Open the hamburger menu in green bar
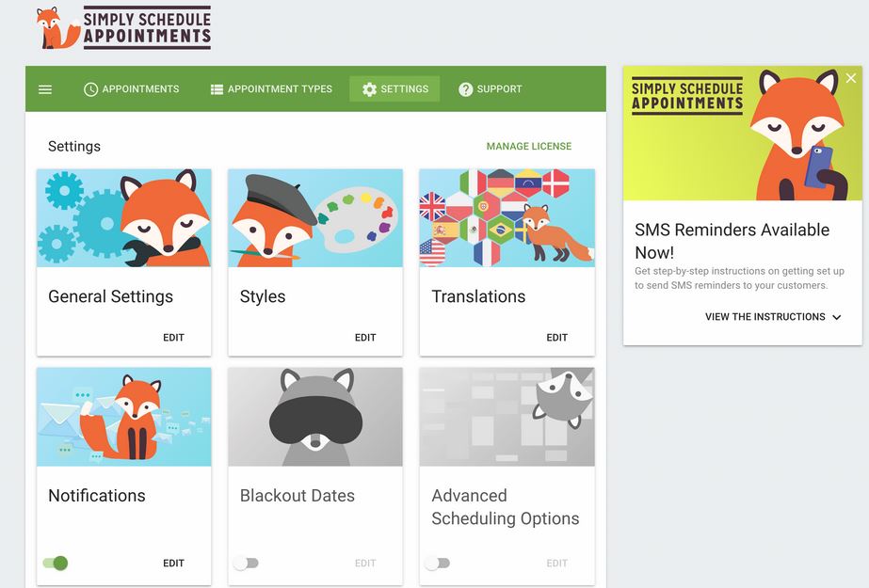Image resolution: width=869 pixels, height=588 pixels. tap(45, 89)
